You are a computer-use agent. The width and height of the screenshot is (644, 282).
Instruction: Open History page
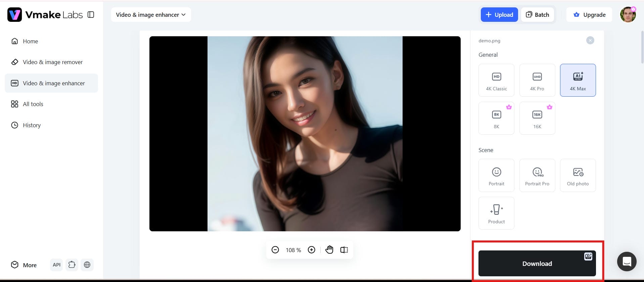51,125
